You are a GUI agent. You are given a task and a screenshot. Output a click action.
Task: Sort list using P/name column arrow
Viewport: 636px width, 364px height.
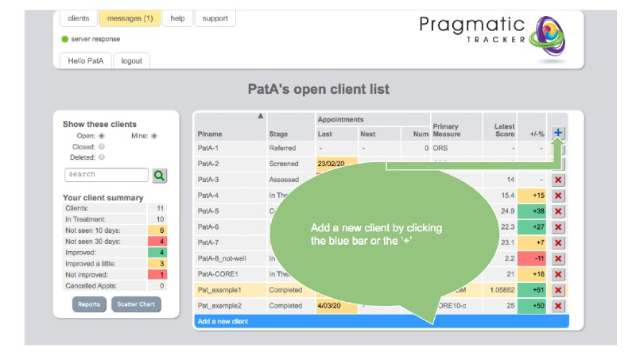260,117
